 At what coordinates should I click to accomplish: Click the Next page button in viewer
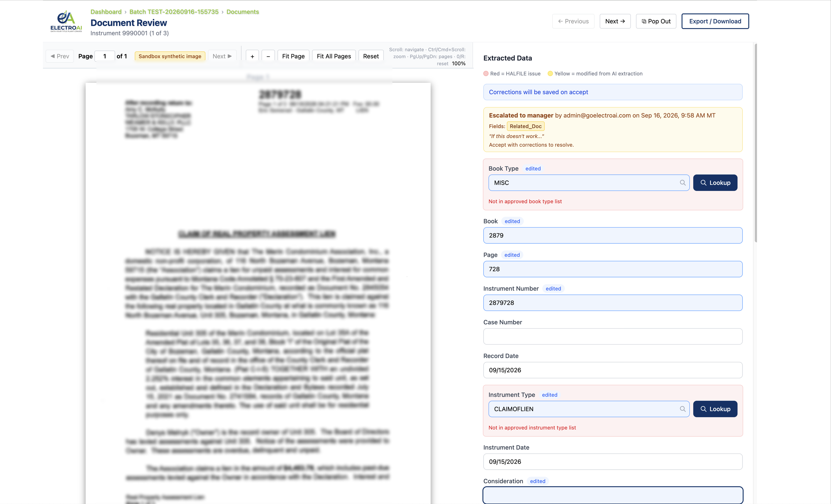(x=222, y=56)
